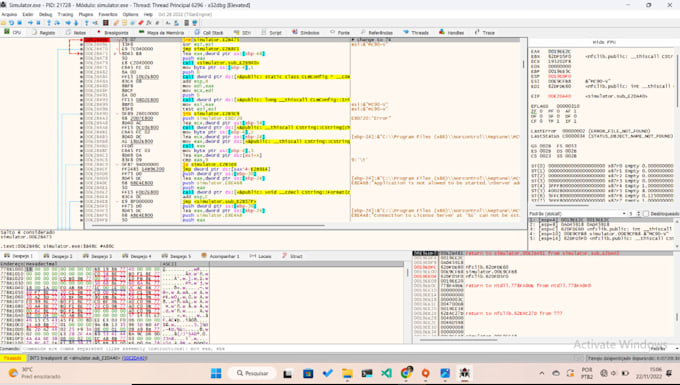Click the last globe toolbar icon
The image size is (680, 385).
(x=195, y=23)
